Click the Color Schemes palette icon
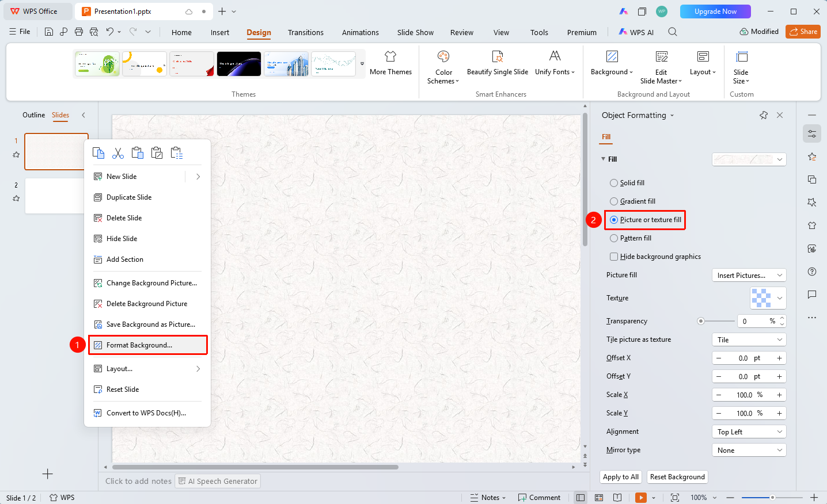 pos(443,56)
